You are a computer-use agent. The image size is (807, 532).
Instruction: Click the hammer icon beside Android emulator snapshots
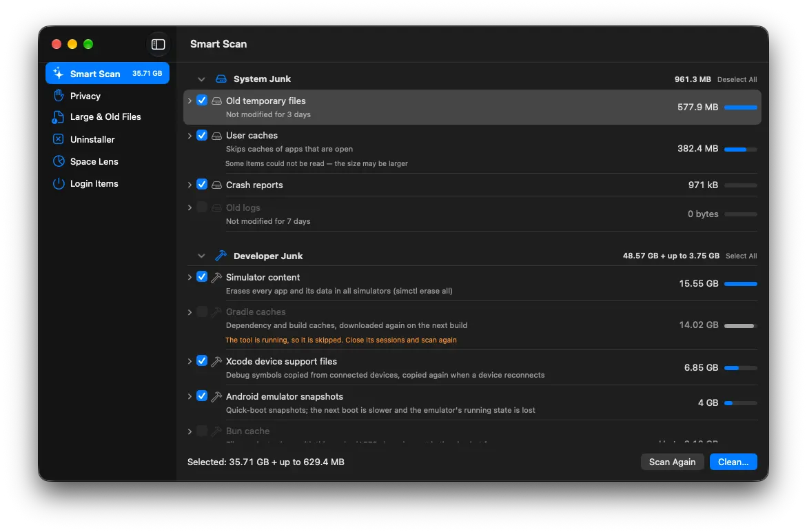click(216, 397)
